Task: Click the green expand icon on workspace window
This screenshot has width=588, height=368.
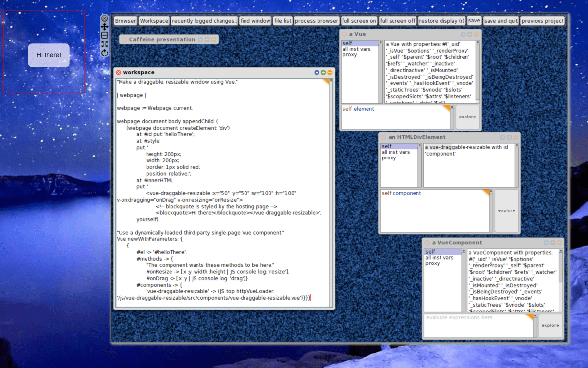Action: pyautogui.click(x=323, y=72)
